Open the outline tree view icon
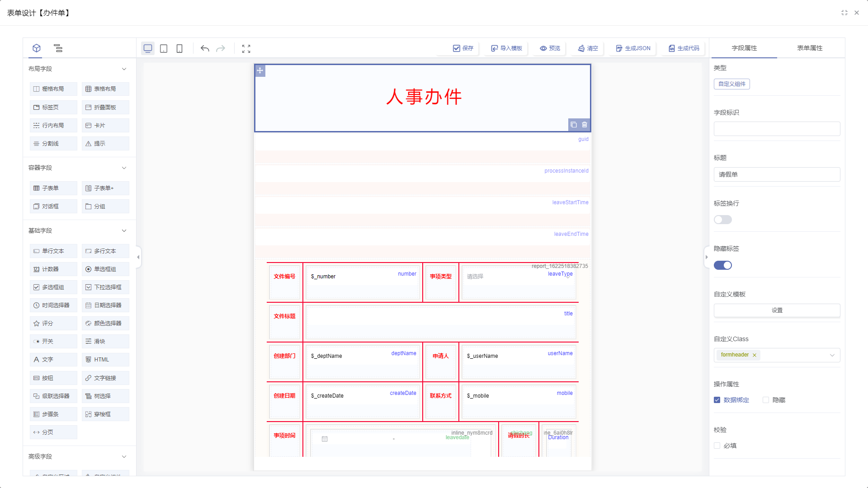Image resolution: width=868 pixels, height=488 pixels. 58,48
